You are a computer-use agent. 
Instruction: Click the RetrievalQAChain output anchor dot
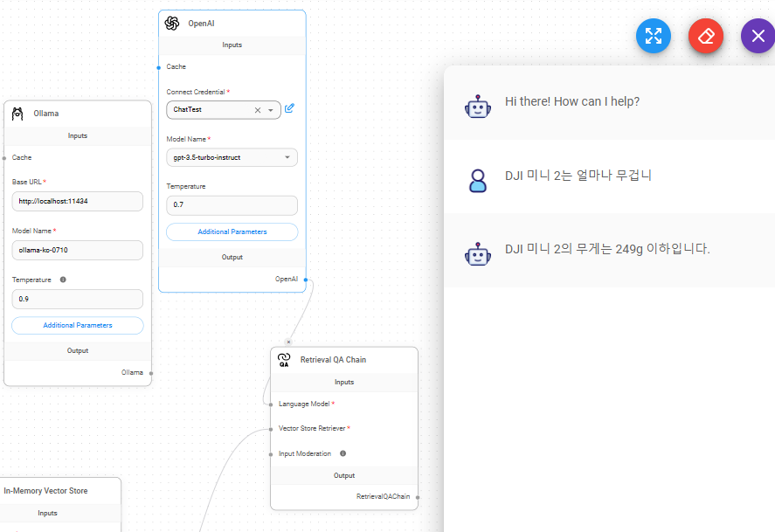pyautogui.click(x=419, y=497)
